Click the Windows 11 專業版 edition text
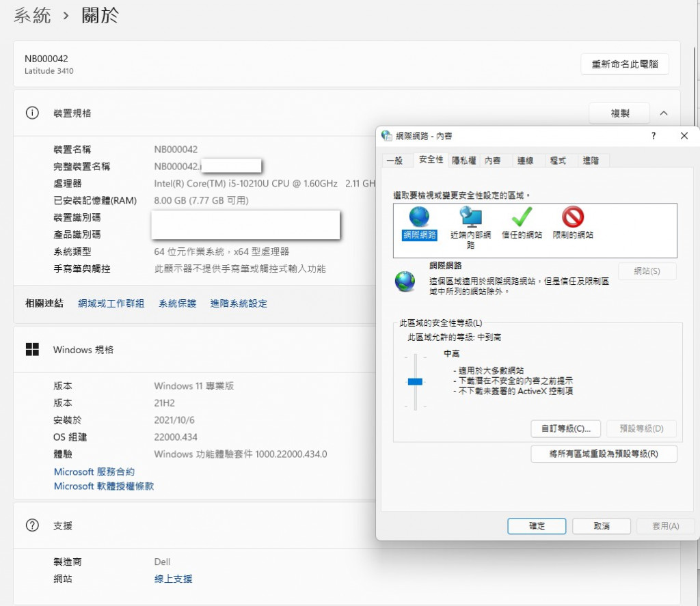Viewport: 700px width, 606px height. click(x=193, y=386)
